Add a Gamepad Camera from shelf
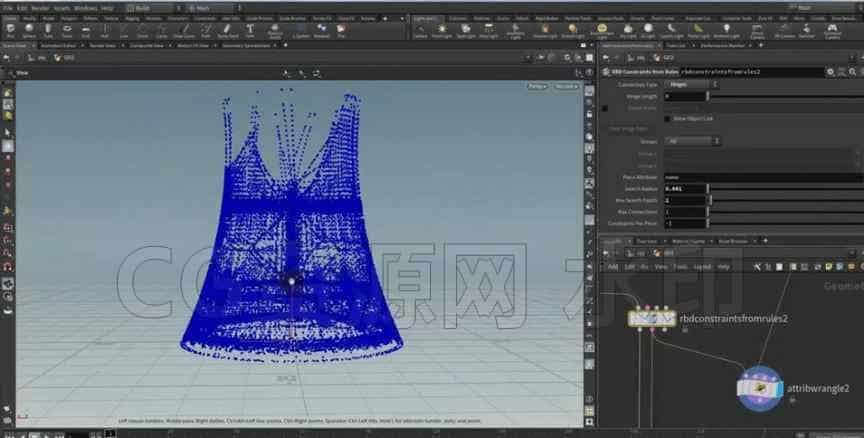The height and width of the screenshot is (438, 864). (832, 31)
